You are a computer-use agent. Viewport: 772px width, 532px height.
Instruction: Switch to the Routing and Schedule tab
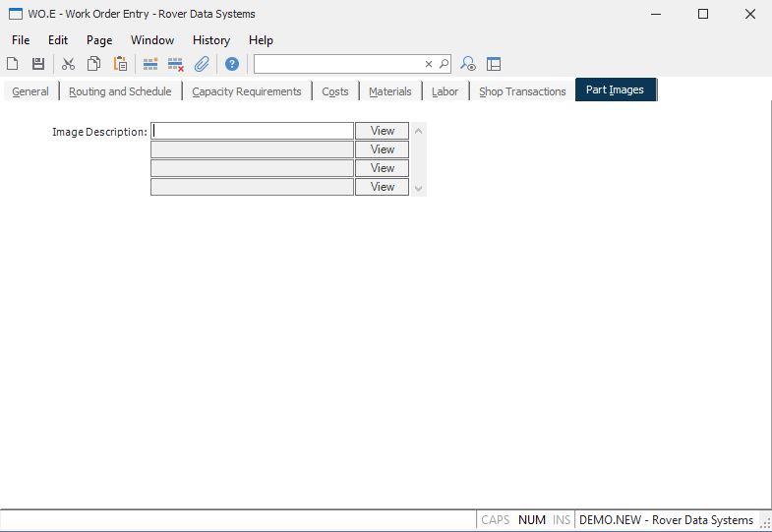(120, 91)
